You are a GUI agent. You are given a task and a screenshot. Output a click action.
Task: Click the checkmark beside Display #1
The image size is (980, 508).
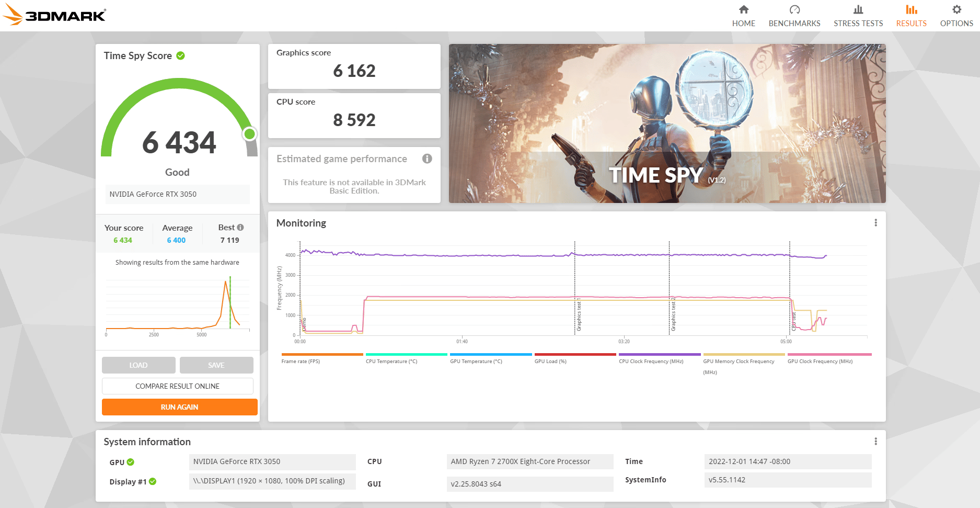pos(152,481)
